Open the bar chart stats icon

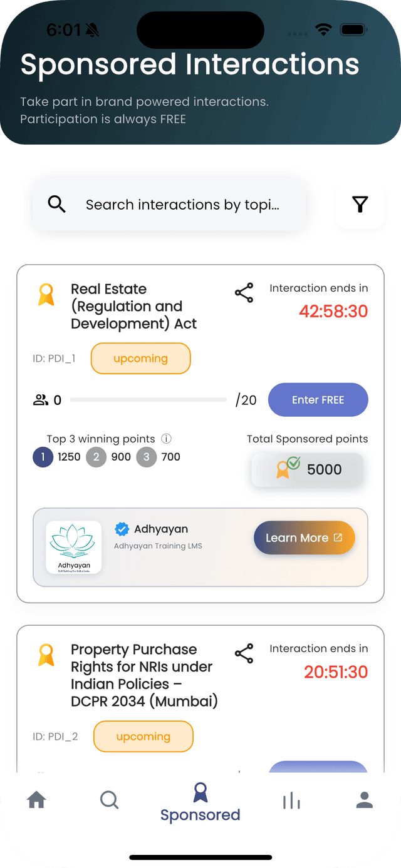[x=291, y=800]
